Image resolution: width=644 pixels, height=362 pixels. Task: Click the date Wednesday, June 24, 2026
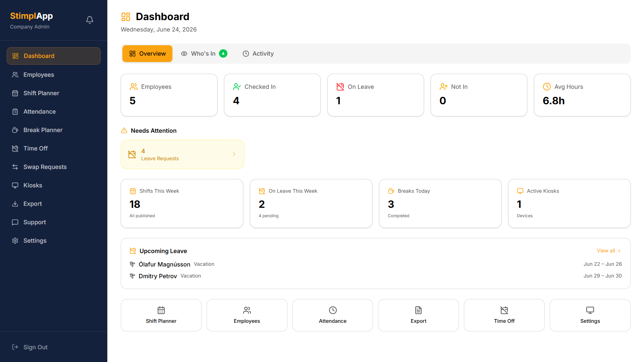[x=159, y=29]
